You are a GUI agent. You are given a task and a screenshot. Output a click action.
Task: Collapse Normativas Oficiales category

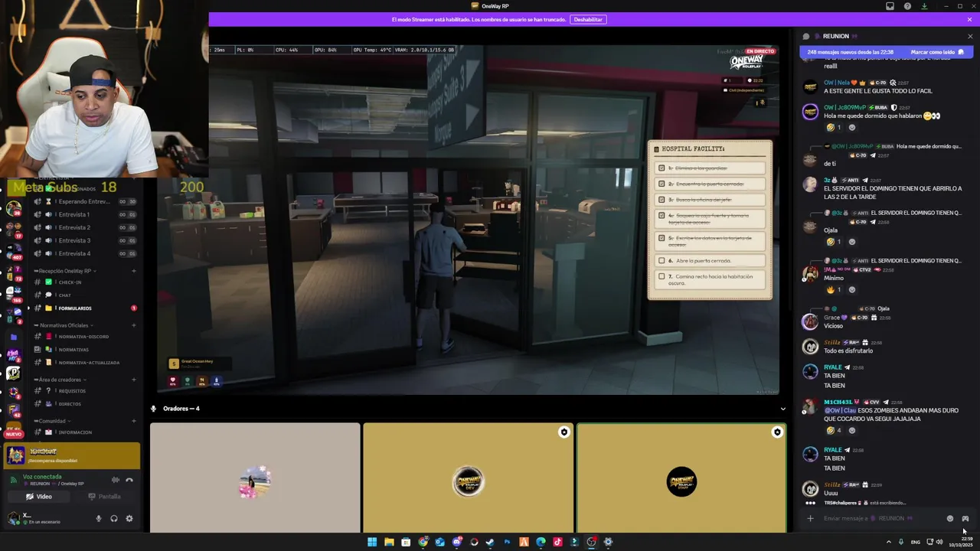tap(64, 325)
